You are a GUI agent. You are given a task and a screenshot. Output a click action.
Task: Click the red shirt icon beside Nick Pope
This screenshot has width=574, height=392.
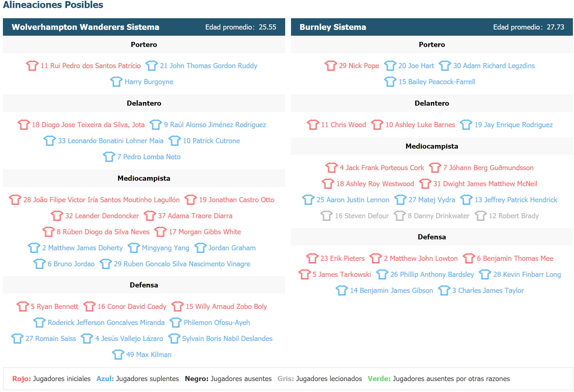(x=331, y=66)
